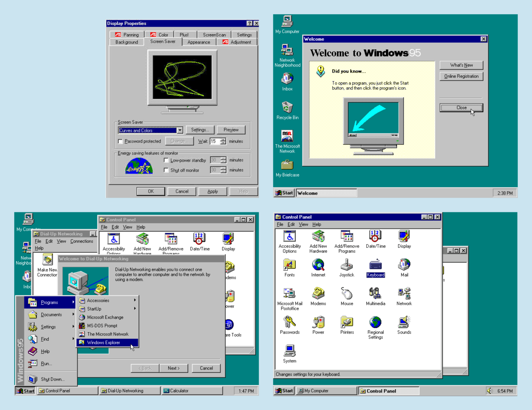Image resolution: width=532 pixels, height=410 pixels.
Task: Adjust the Wait minutes spinner arrows
Action: (x=223, y=141)
